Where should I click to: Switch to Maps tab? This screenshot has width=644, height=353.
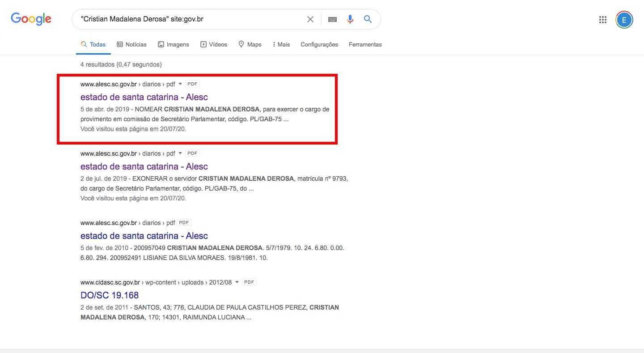(250, 45)
